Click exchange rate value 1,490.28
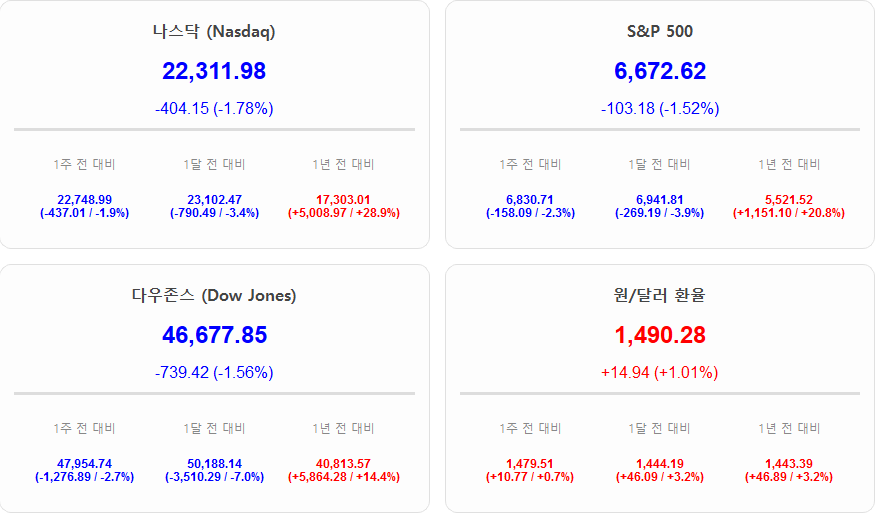 click(659, 335)
